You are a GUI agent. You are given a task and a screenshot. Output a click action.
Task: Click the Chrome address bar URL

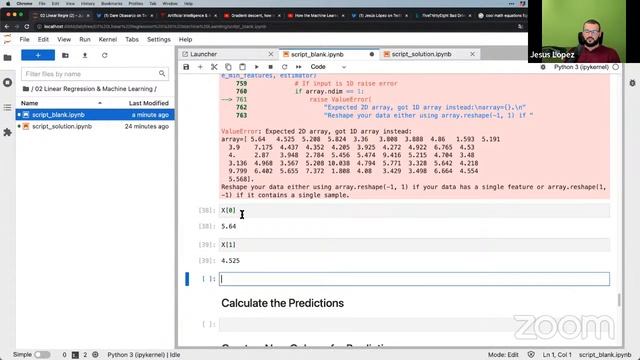155,27
